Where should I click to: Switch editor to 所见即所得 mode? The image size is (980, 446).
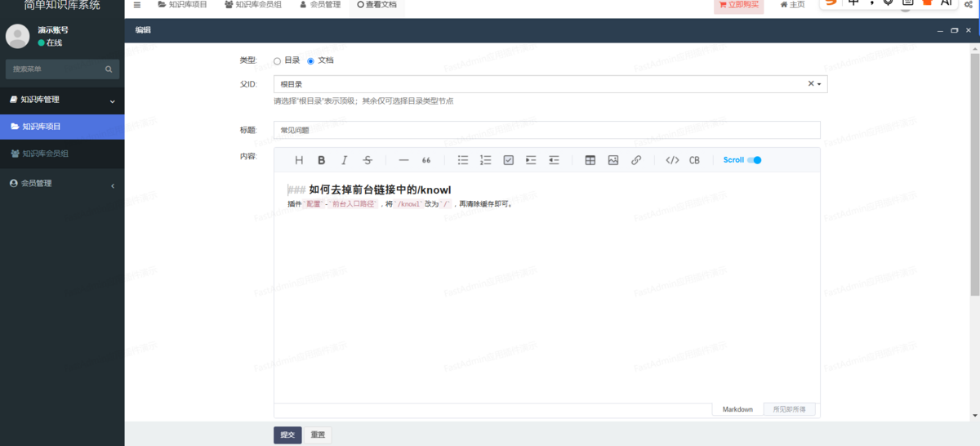[789, 409]
